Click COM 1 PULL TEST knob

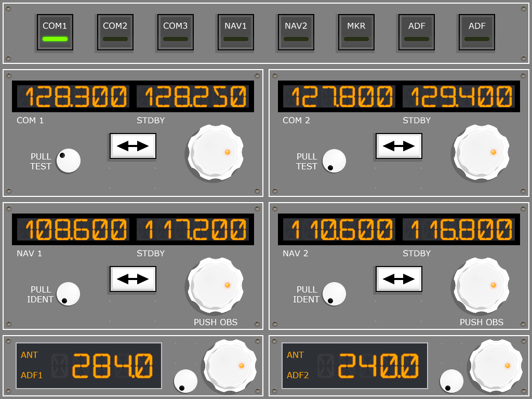pyautogui.click(x=68, y=161)
